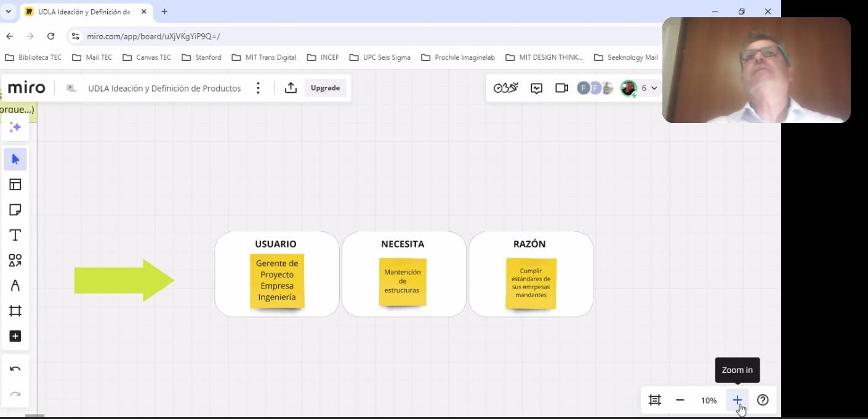Select the Gerente de Proyecto sticky note
Image resolution: width=868 pixels, height=419 pixels.
pos(277,281)
